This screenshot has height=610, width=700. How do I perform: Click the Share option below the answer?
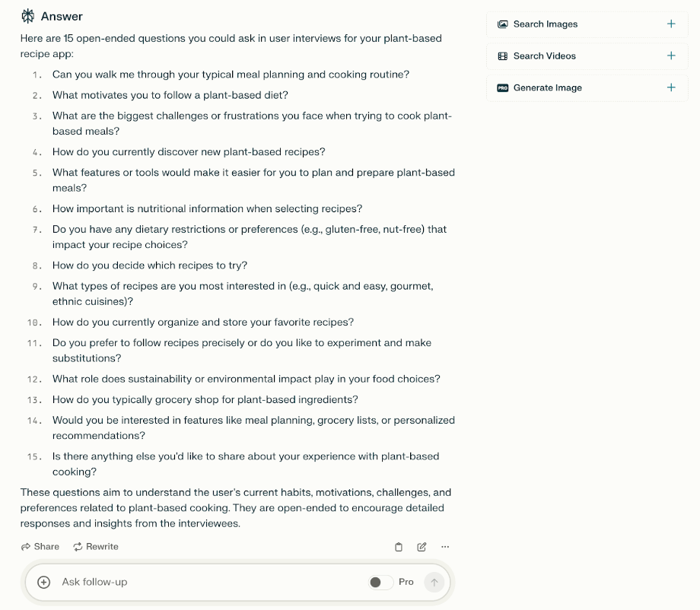click(x=40, y=546)
